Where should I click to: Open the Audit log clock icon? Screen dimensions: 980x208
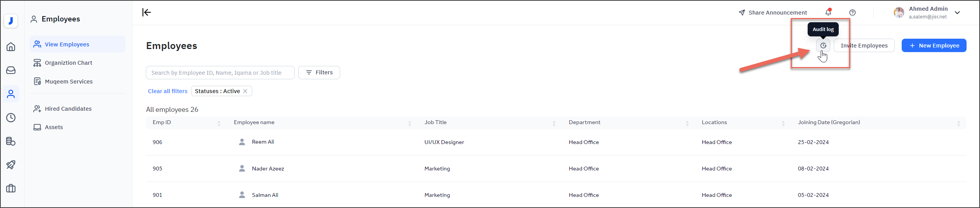point(823,46)
